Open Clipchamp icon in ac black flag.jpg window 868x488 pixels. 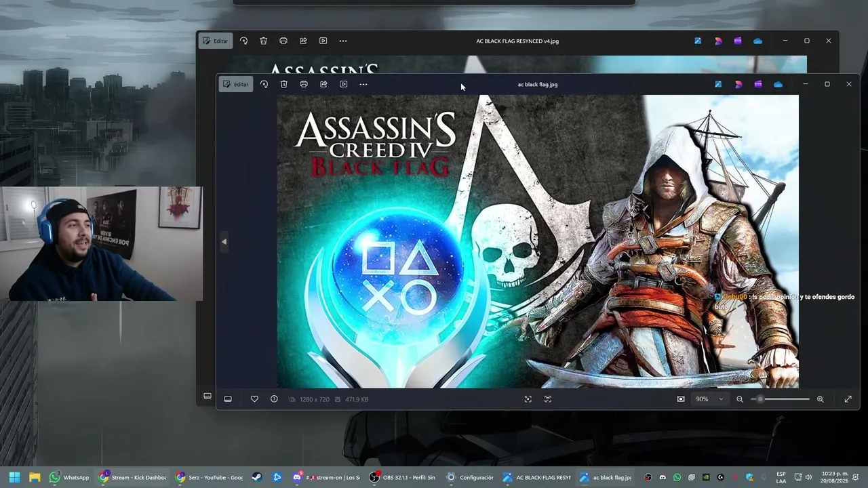(757, 84)
